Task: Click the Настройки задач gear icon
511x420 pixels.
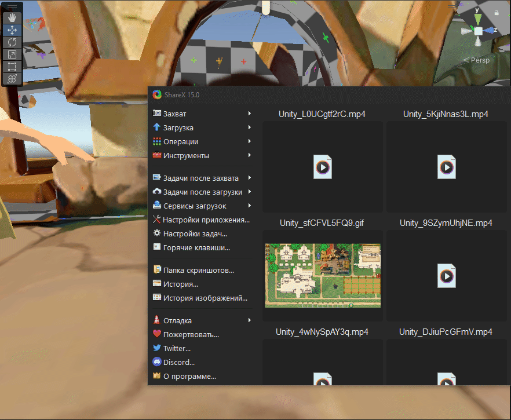Action: tap(157, 233)
